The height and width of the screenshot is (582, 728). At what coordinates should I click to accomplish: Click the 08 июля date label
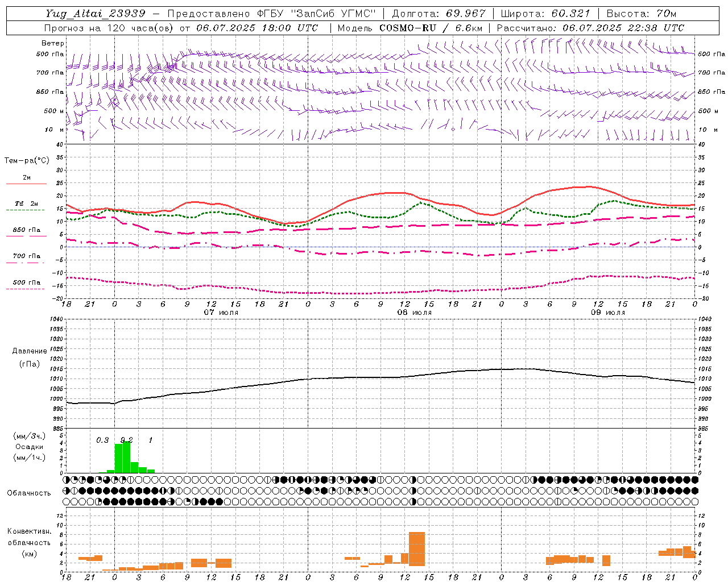(415, 313)
